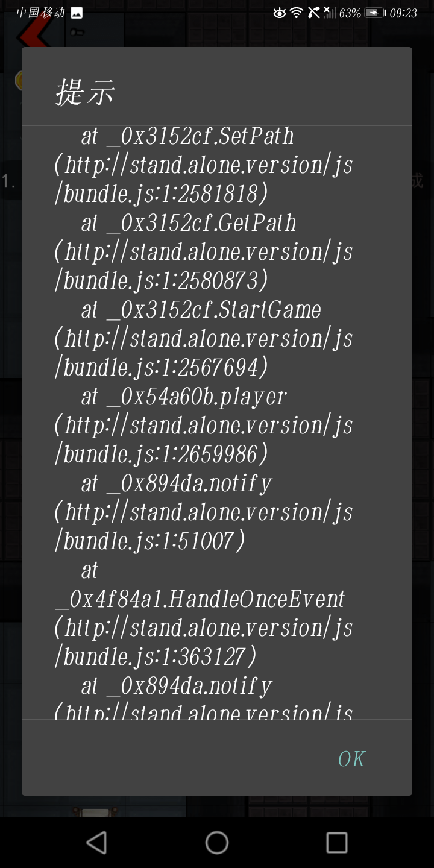
Task: Tap the battery charging icon
Action: [375, 13]
